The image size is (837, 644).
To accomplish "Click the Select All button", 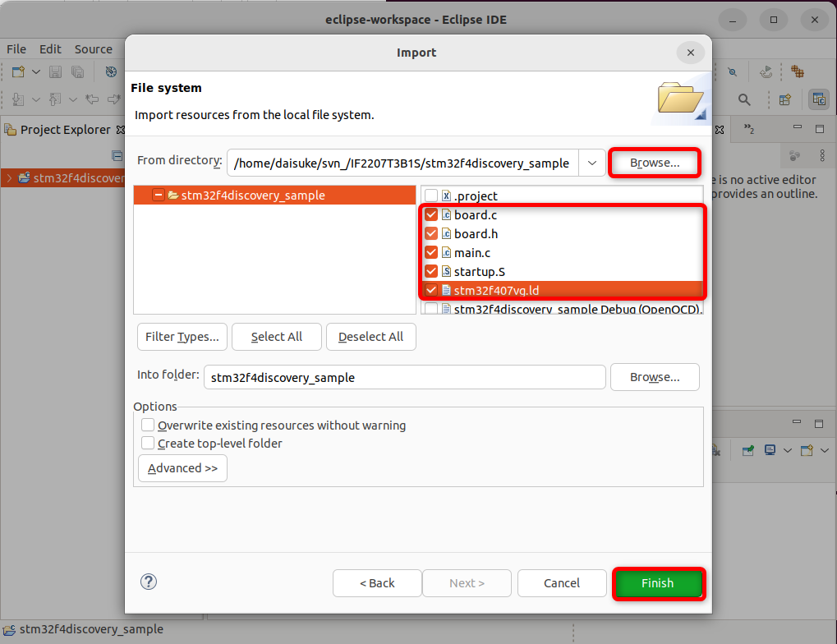I will point(277,337).
